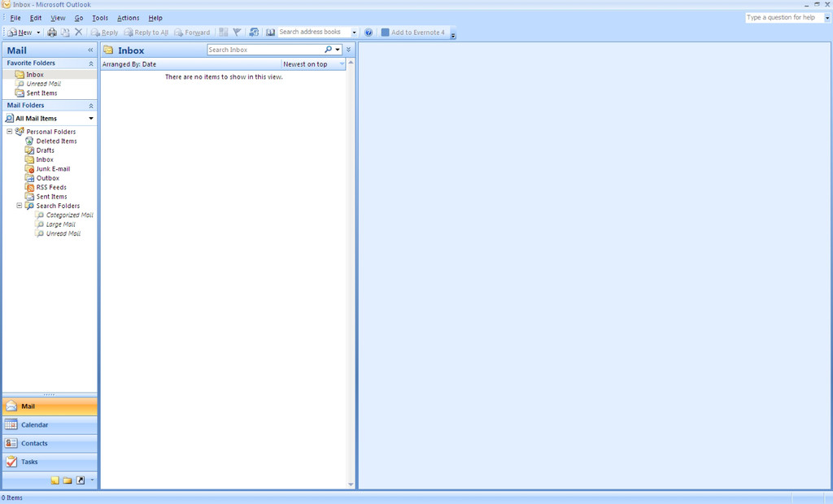
Task: Click in the Search address books field
Action: coord(314,32)
